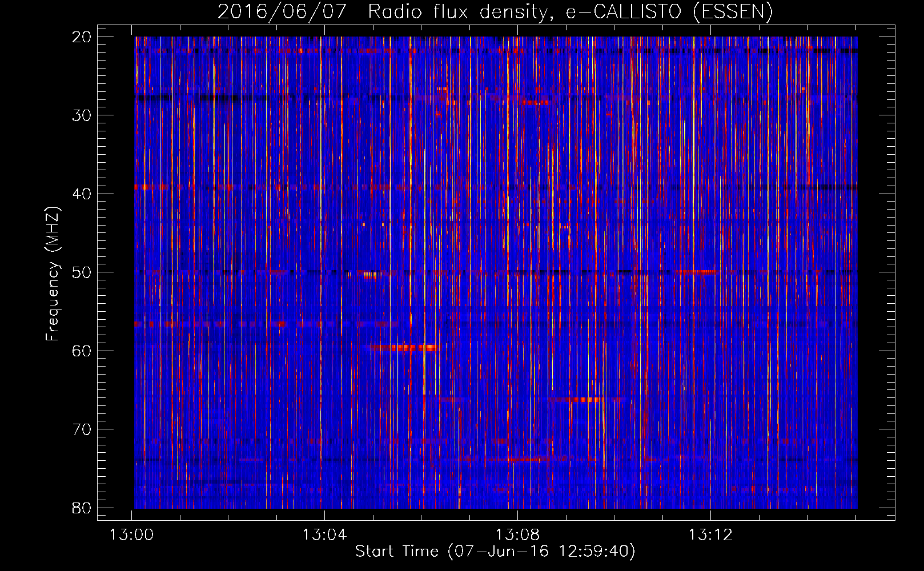Click the date 2016/06/07 in the title
Viewport: 924px width, 571px height.
point(282,11)
